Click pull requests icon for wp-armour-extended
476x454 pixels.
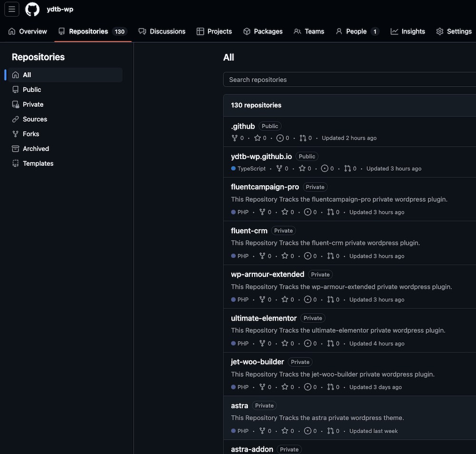pyautogui.click(x=331, y=300)
